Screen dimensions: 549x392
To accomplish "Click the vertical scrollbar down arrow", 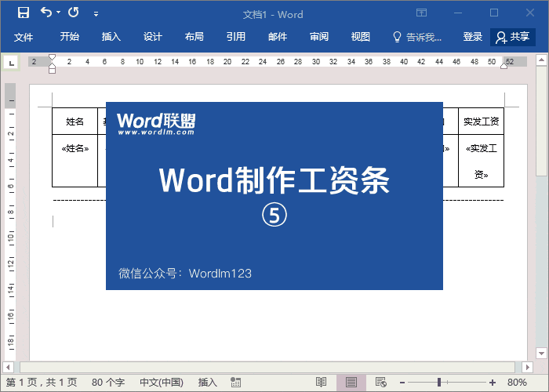I will click(542, 353).
